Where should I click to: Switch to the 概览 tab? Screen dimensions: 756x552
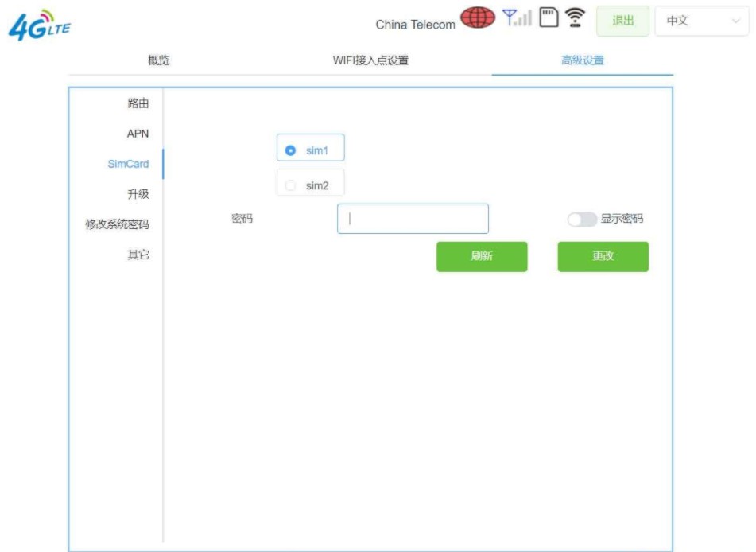[x=159, y=60]
